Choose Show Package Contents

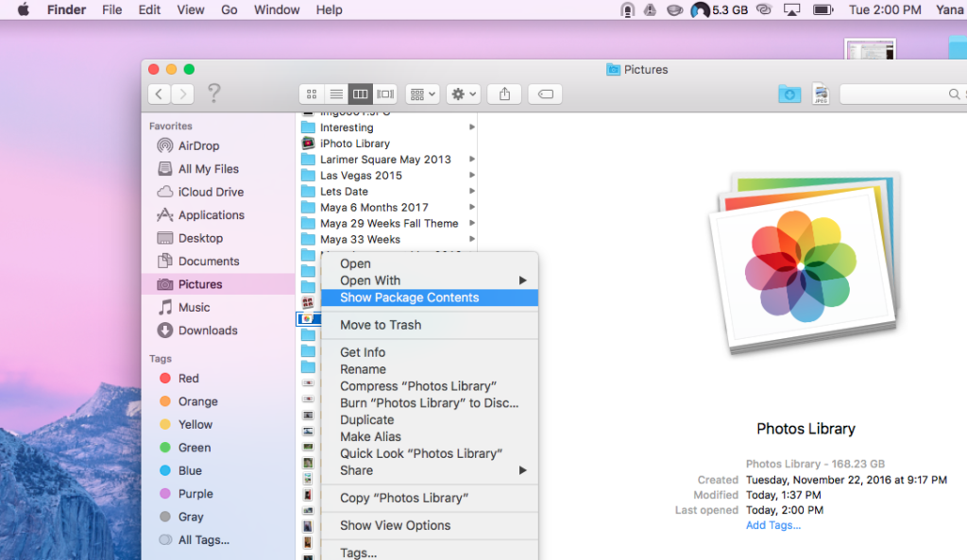point(430,297)
